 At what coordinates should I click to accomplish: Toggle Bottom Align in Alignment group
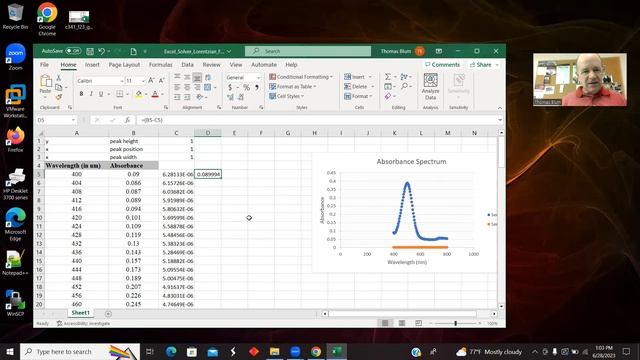[x=197, y=77]
